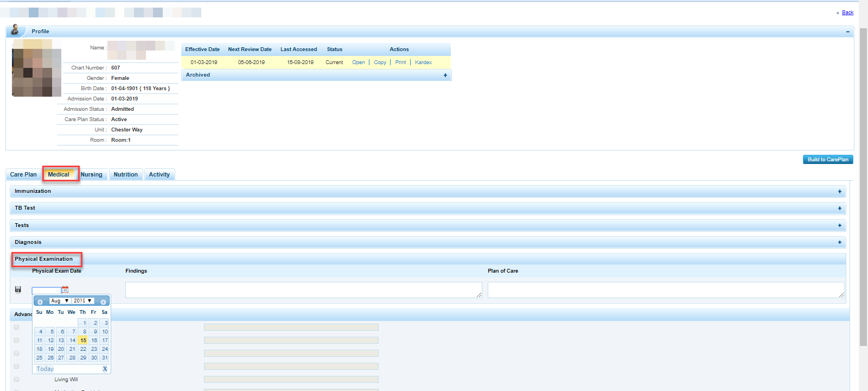Click the calendar icon beside exam date
This screenshot has width=868, height=391.
click(65, 289)
